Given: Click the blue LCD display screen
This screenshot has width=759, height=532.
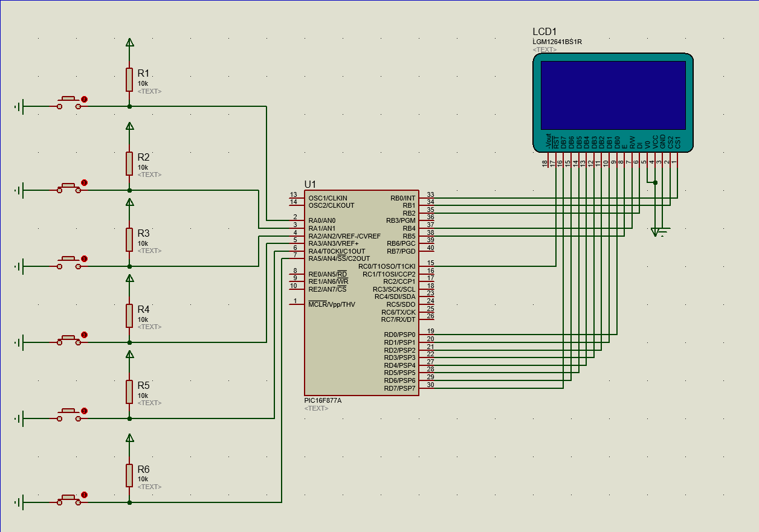Looking at the screenshot, I should pos(613,95).
